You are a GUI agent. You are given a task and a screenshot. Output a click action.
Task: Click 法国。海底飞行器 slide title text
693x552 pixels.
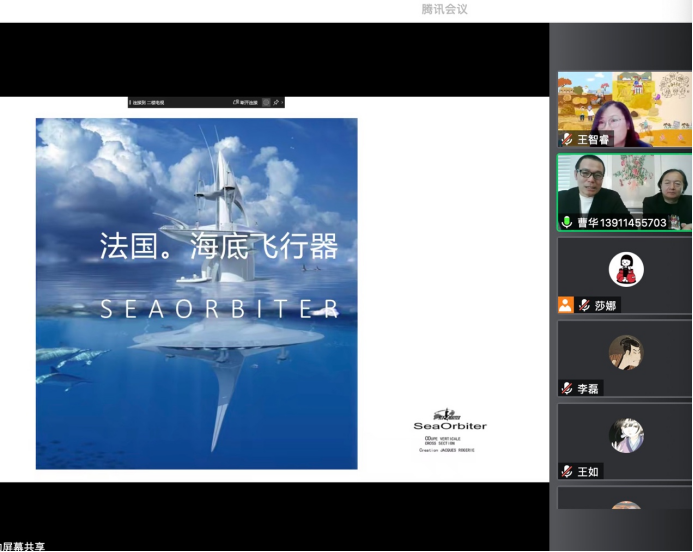[x=219, y=246]
